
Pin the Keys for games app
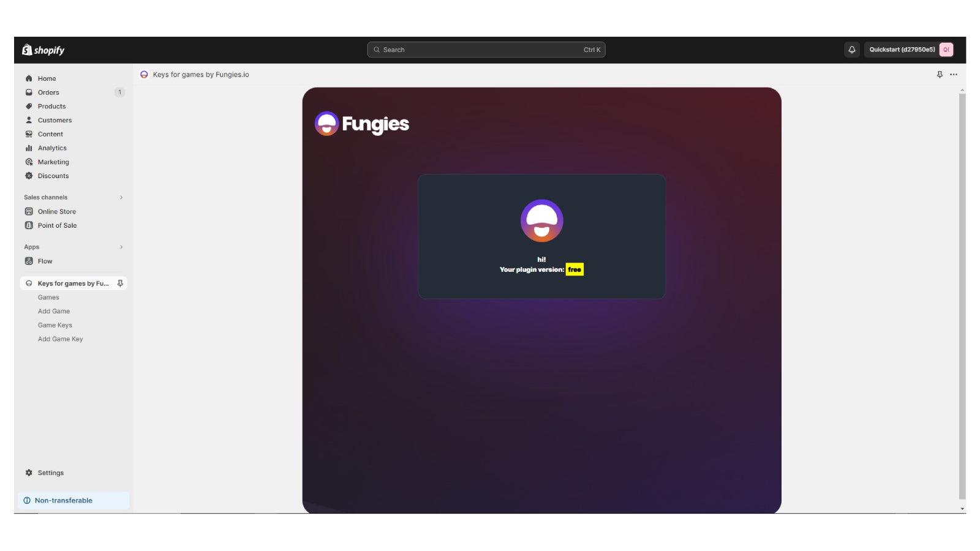[121, 283]
